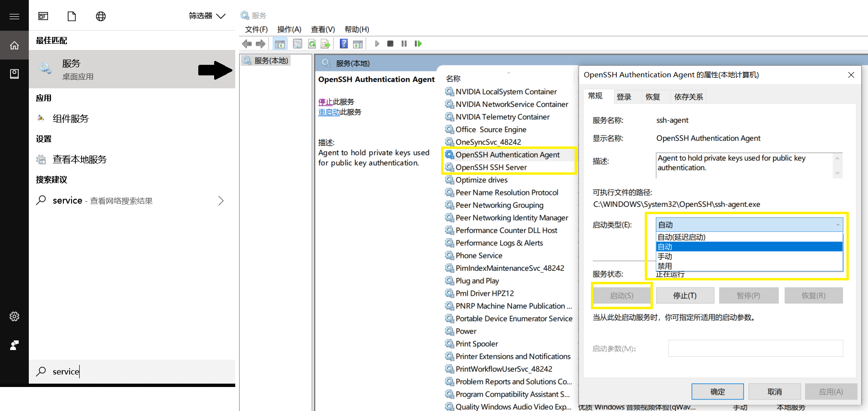Viewport: 868px width, 411px height.
Task: Click the magnifier icon in search box
Action: pyautogui.click(x=41, y=371)
